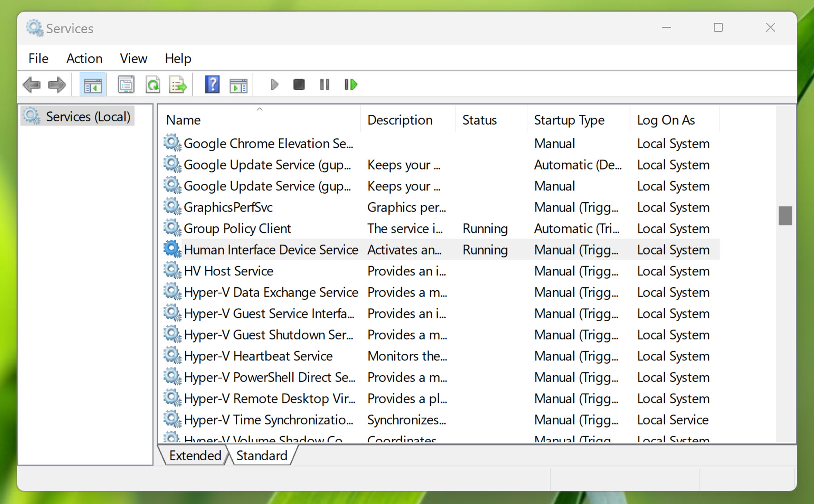Click the Show/Hide Action Pane icon
The height and width of the screenshot is (504, 814).
[x=238, y=85]
